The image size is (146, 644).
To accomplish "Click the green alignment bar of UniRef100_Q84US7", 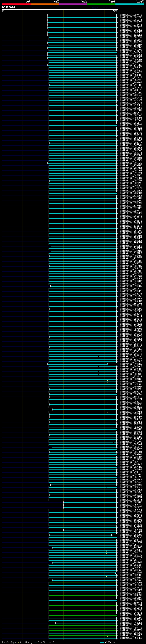I will (83, 595).
